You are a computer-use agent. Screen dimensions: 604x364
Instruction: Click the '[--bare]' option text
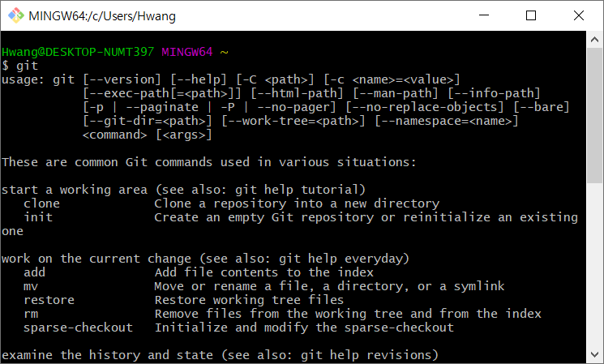point(542,107)
